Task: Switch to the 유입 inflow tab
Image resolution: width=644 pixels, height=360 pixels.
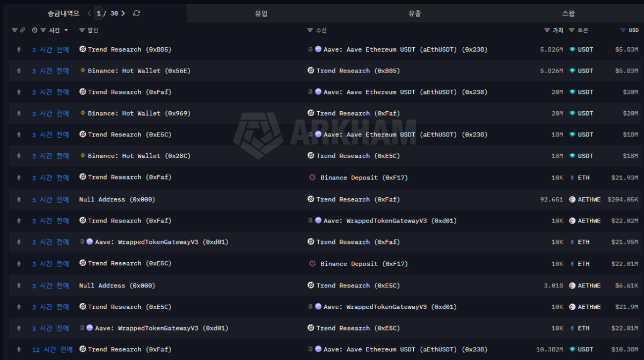Action: (x=261, y=13)
